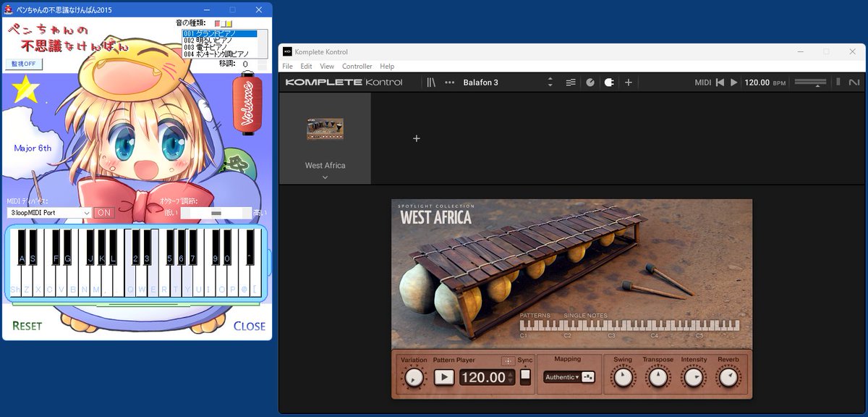Click the black key labeled F
The height and width of the screenshot is (417, 868).
[x=56, y=248]
